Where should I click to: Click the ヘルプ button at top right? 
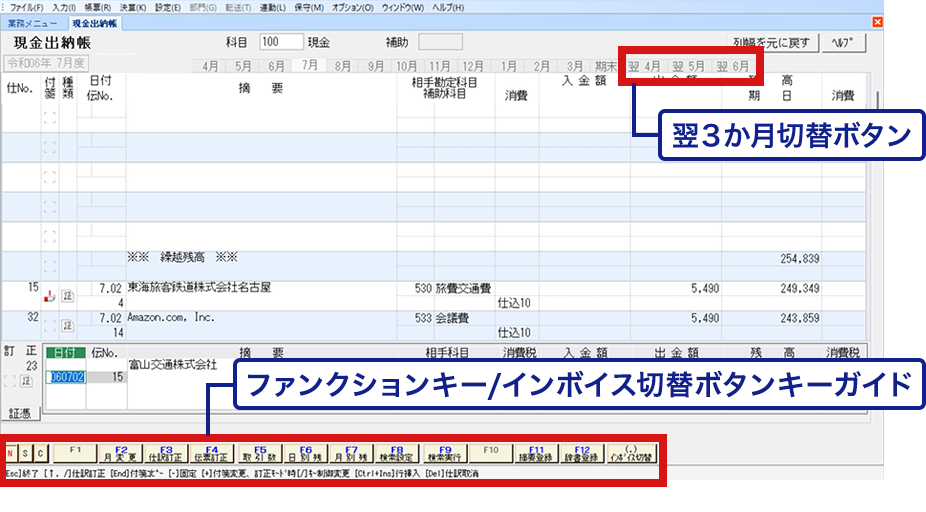[x=845, y=43]
